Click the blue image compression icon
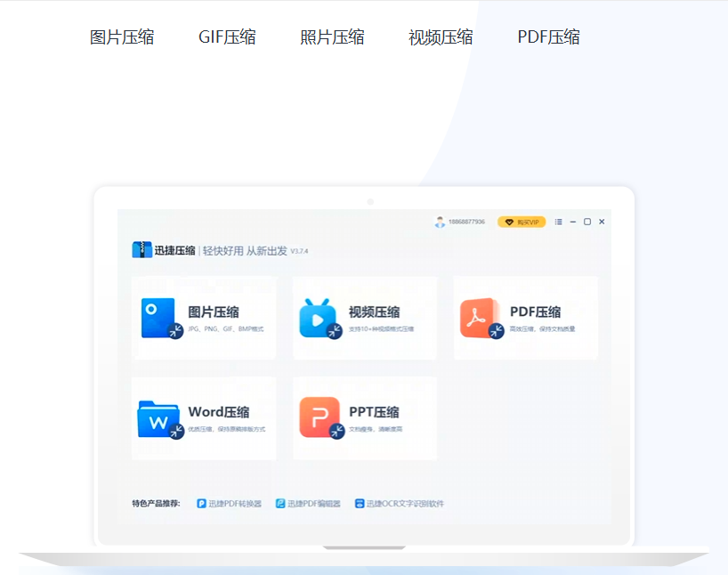The width and height of the screenshot is (728, 575). pos(162,318)
